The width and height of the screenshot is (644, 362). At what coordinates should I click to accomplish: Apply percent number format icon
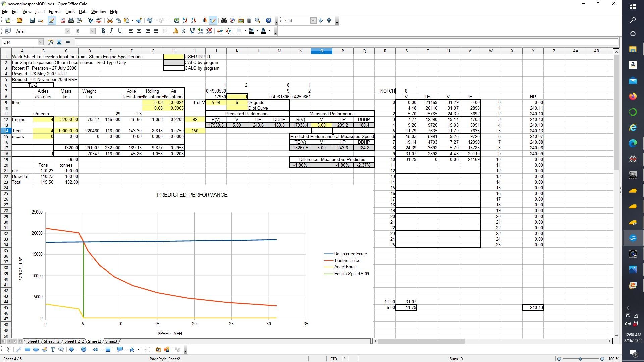tap(183, 31)
